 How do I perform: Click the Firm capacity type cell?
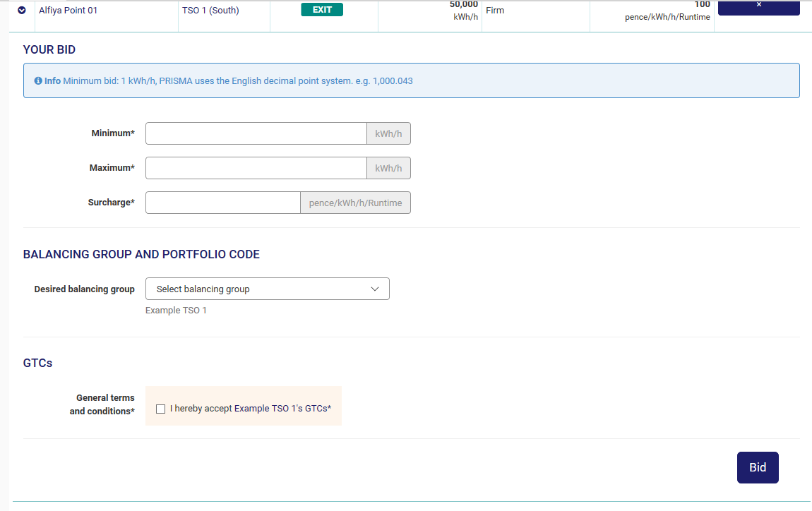tap(495, 11)
